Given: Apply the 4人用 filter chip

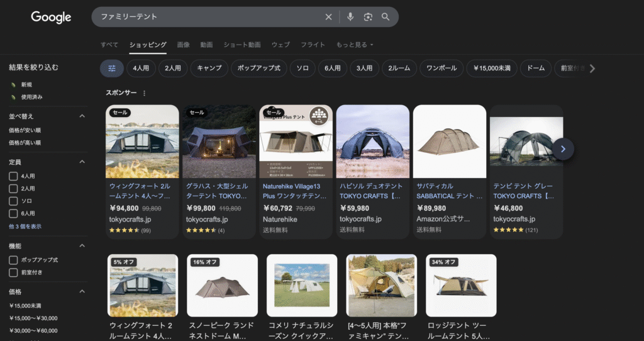Looking at the screenshot, I should click(141, 69).
